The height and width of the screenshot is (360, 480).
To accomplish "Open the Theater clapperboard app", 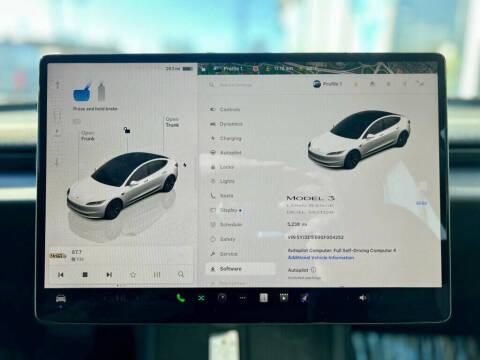I will pos(284,297).
